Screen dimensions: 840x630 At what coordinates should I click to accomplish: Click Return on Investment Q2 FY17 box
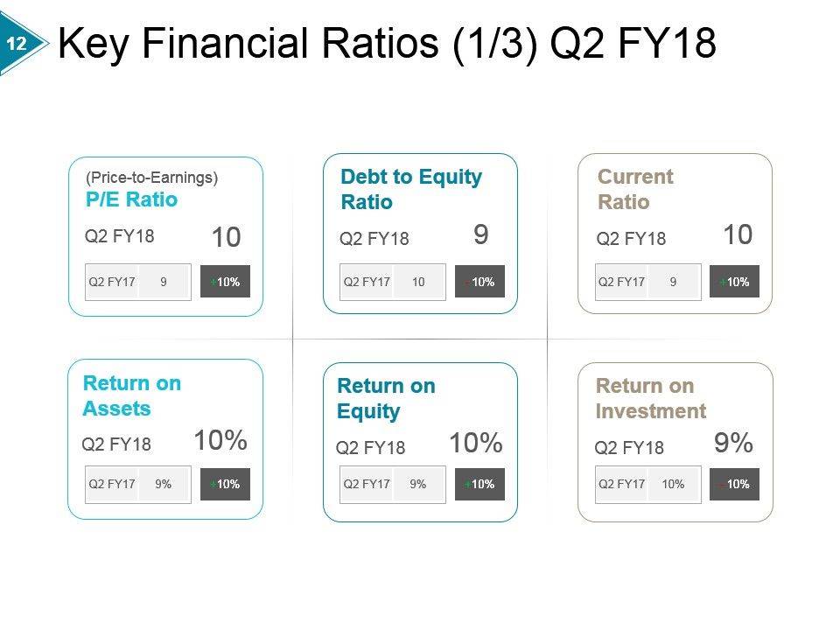(x=648, y=484)
